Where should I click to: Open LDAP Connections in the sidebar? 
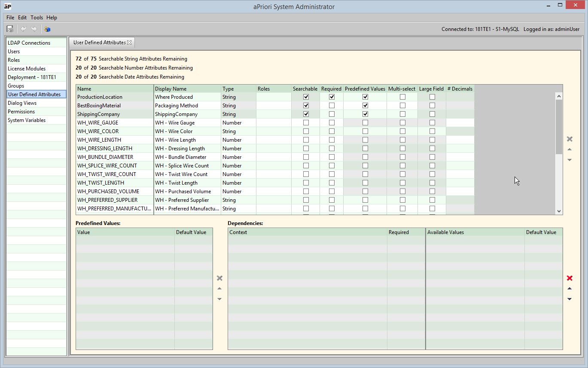tap(37, 43)
